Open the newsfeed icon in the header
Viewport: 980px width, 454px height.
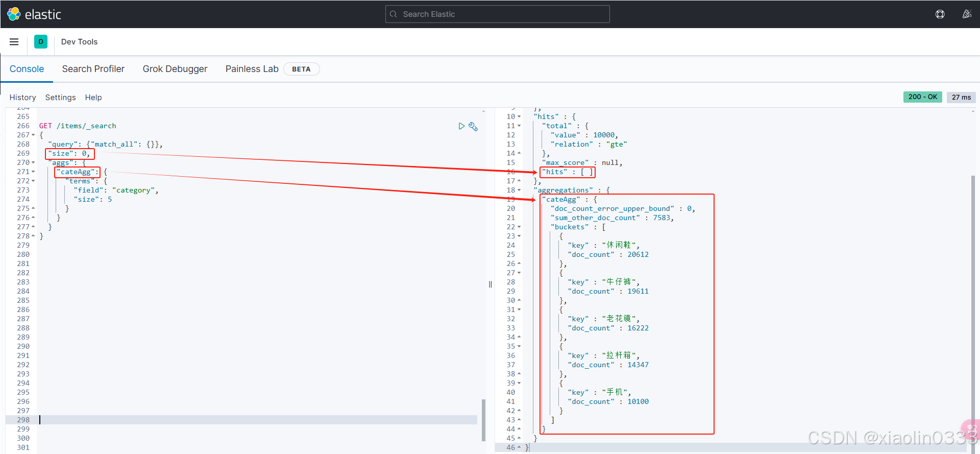[967, 14]
